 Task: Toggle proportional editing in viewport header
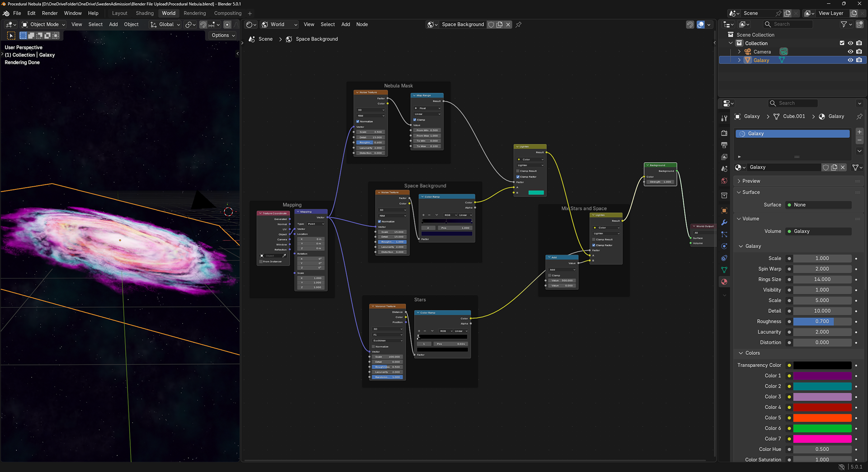tap(227, 24)
